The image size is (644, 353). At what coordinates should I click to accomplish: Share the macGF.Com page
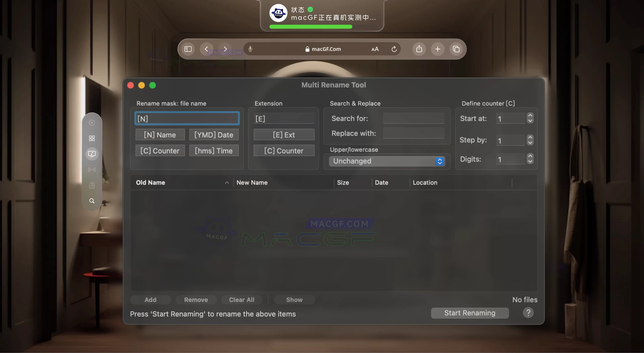point(419,49)
